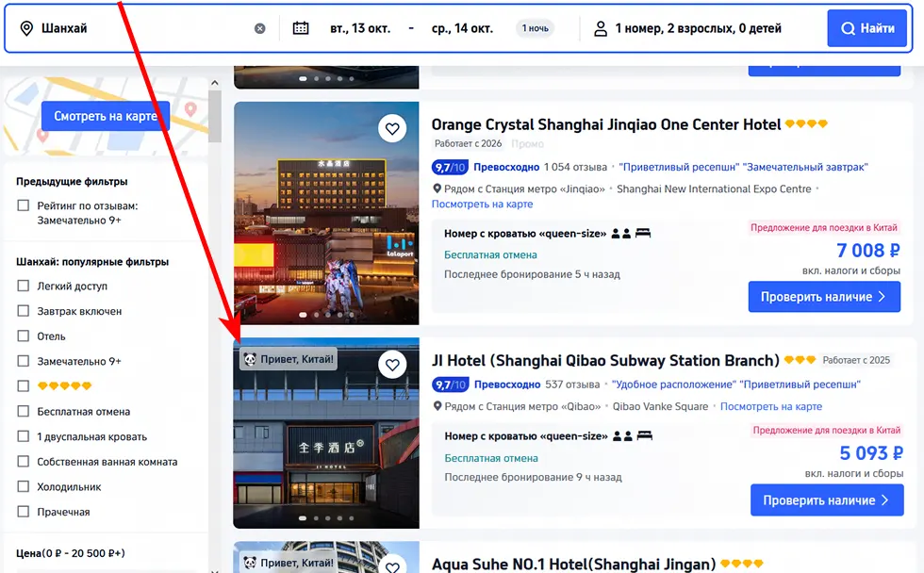This screenshot has width=924, height=573.
Task: Click the map pin icon under Orange Crystal
Action: tap(437, 188)
